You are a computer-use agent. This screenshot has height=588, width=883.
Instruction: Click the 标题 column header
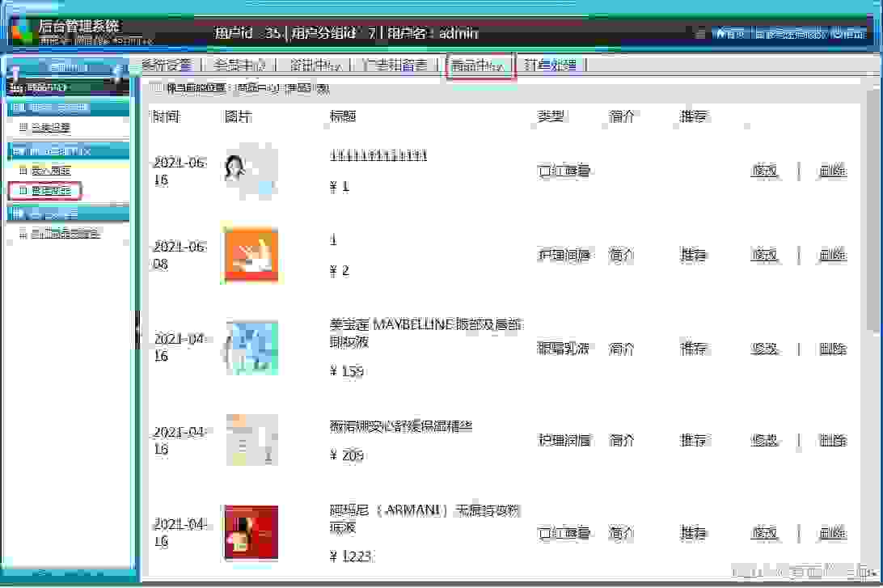[343, 116]
